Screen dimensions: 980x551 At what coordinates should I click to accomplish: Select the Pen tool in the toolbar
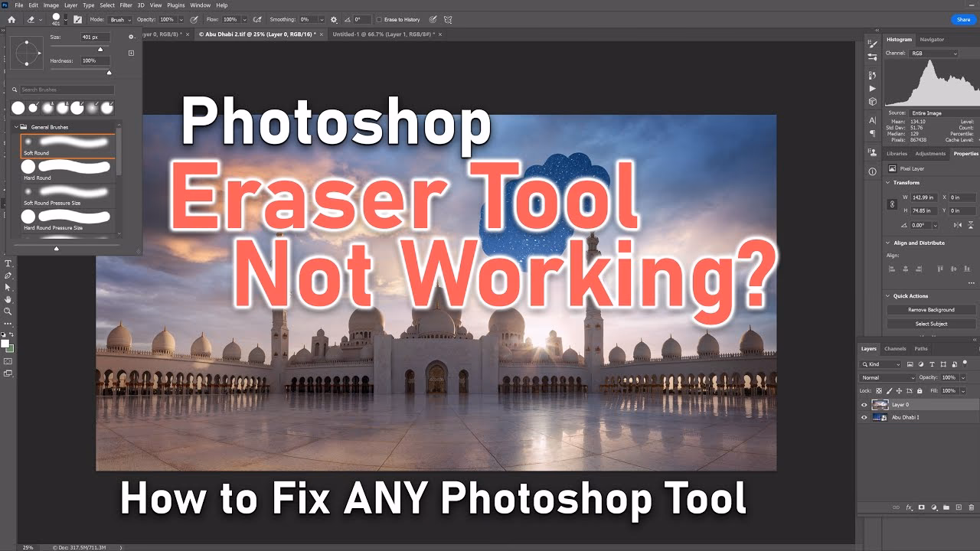(x=8, y=275)
